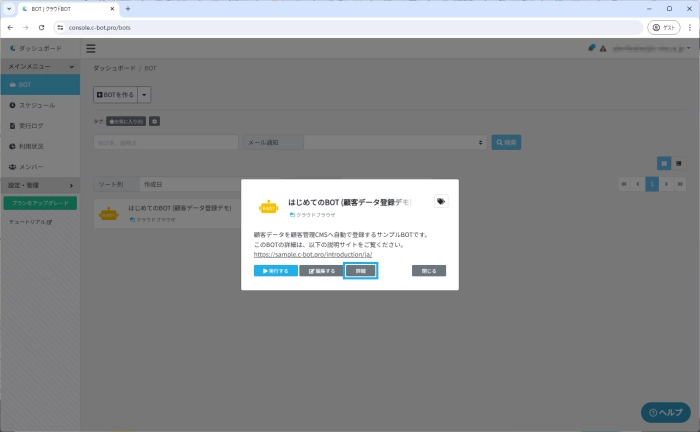The width and height of the screenshot is (700, 432).
Task: Click the tag icon in the BOT dialog
Action: [x=441, y=201]
